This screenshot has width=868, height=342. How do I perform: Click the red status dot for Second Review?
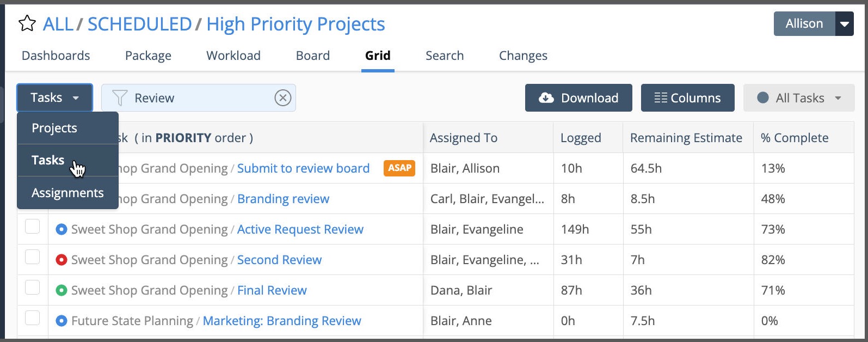[61, 260]
